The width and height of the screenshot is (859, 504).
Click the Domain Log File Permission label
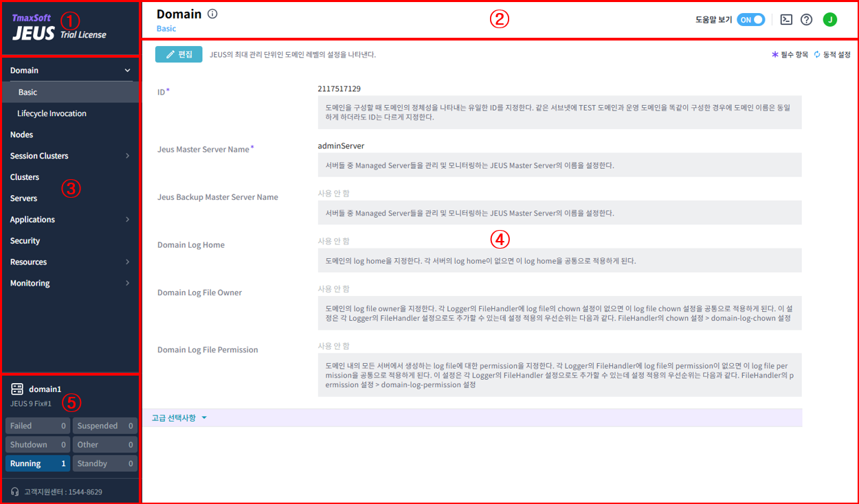pyautogui.click(x=208, y=350)
